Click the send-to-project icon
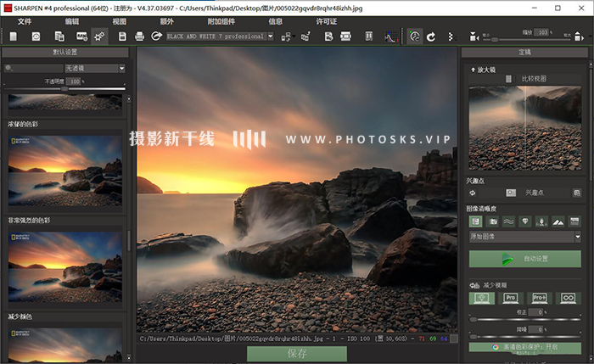Image resolution: width=594 pixels, height=364 pixels. click(305, 36)
